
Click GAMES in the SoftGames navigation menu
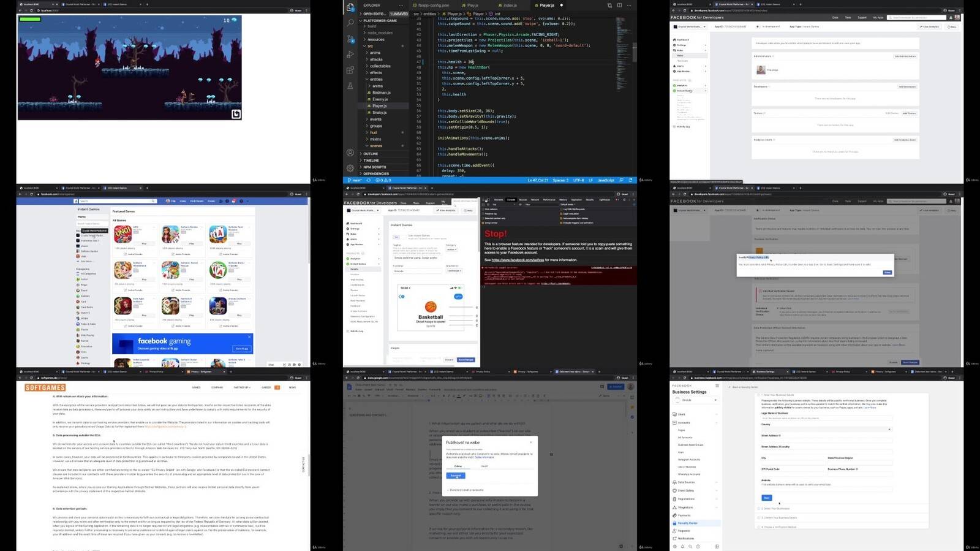click(x=196, y=387)
